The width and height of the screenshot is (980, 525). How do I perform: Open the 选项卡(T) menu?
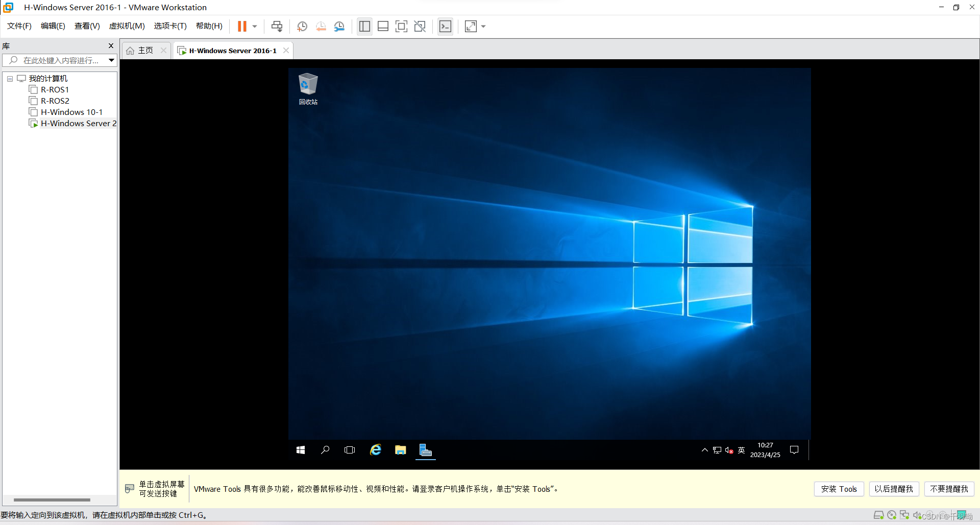[170, 26]
